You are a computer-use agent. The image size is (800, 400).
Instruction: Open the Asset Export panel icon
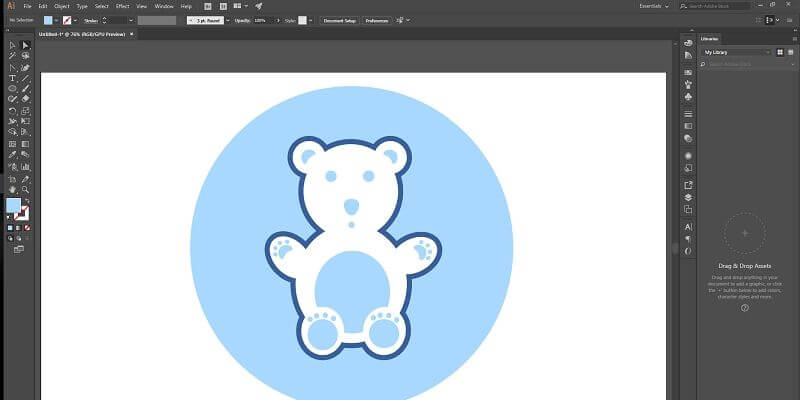click(x=688, y=185)
